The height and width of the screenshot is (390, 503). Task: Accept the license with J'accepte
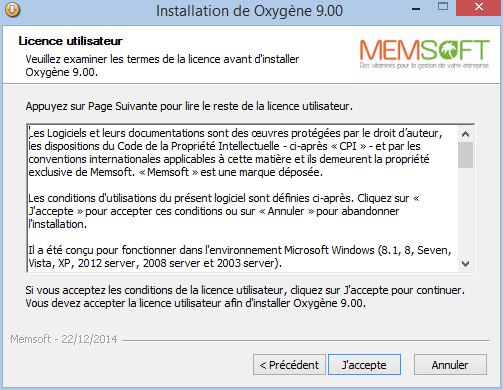click(x=364, y=365)
